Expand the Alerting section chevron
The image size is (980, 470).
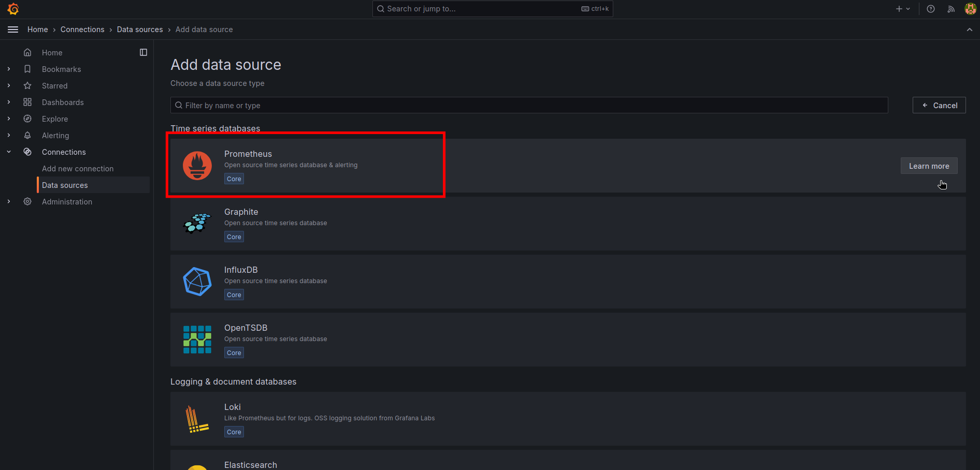point(9,135)
